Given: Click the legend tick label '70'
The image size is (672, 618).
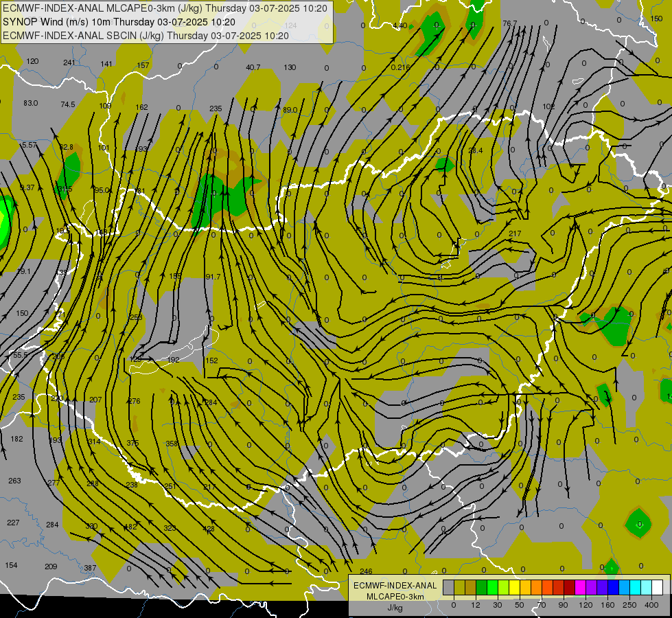Looking at the screenshot, I should coord(542,605).
